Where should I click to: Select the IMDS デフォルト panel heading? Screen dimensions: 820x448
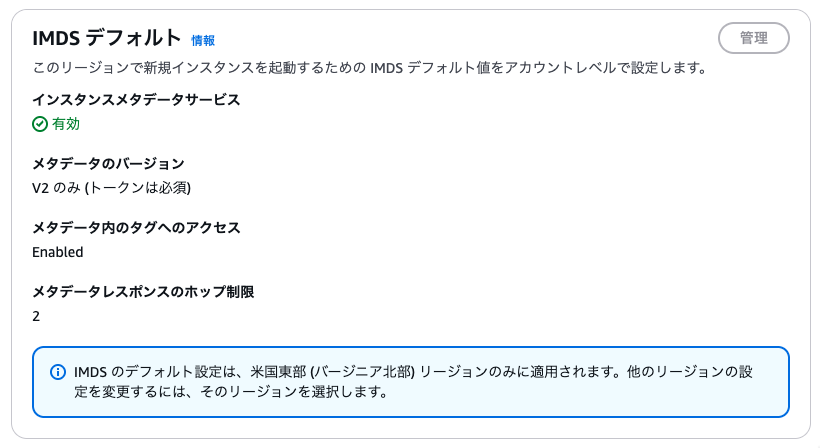107,38
